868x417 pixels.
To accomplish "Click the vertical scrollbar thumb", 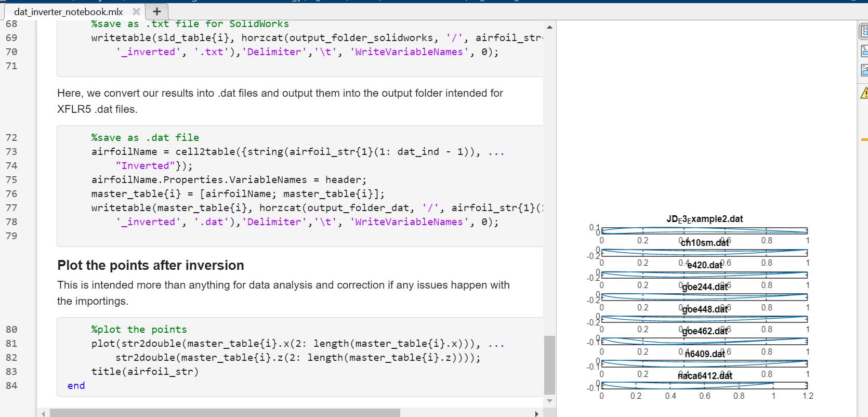I will pyautogui.click(x=549, y=365).
